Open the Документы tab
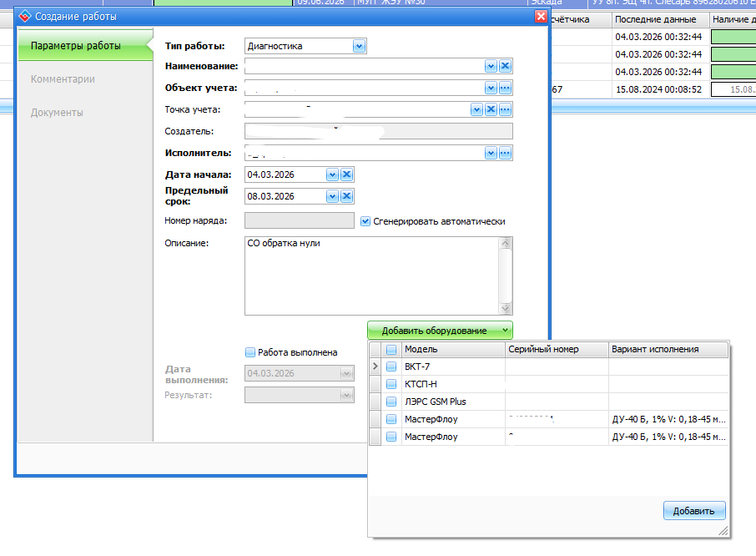Viewport: 756px width, 556px height. [57, 113]
